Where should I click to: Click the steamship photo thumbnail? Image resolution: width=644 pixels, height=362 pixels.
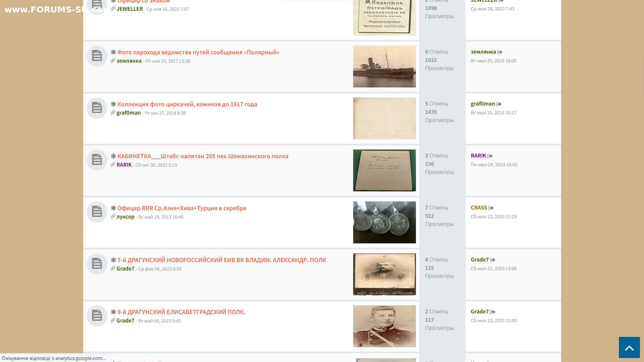[384, 66]
